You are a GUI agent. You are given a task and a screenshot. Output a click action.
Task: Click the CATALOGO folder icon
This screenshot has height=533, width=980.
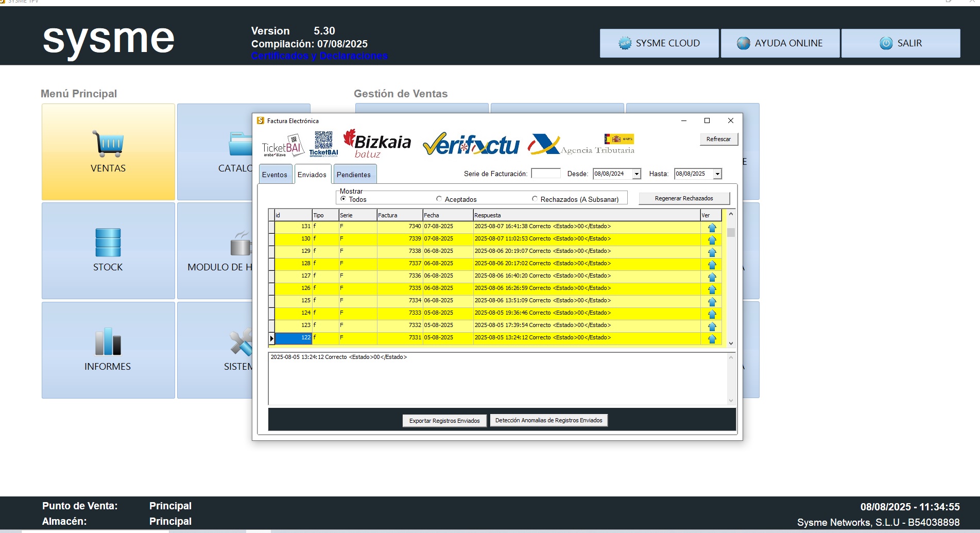pos(240,144)
